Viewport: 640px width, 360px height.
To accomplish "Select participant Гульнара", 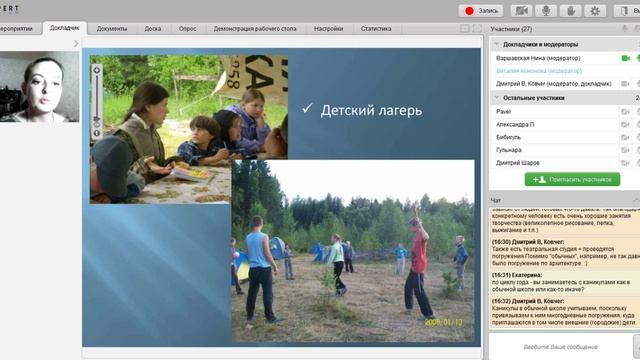I will (x=509, y=150).
